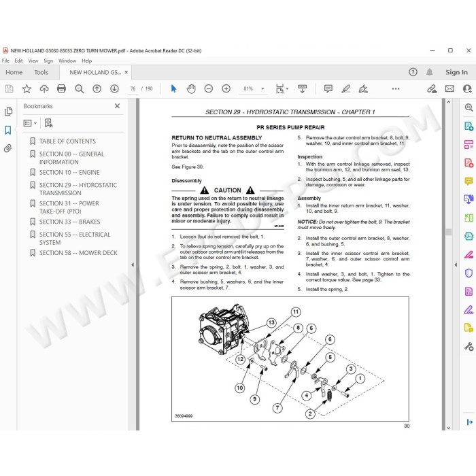Activate the Hand pan tool
This screenshot has width=476, height=476.
click(191, 88)
